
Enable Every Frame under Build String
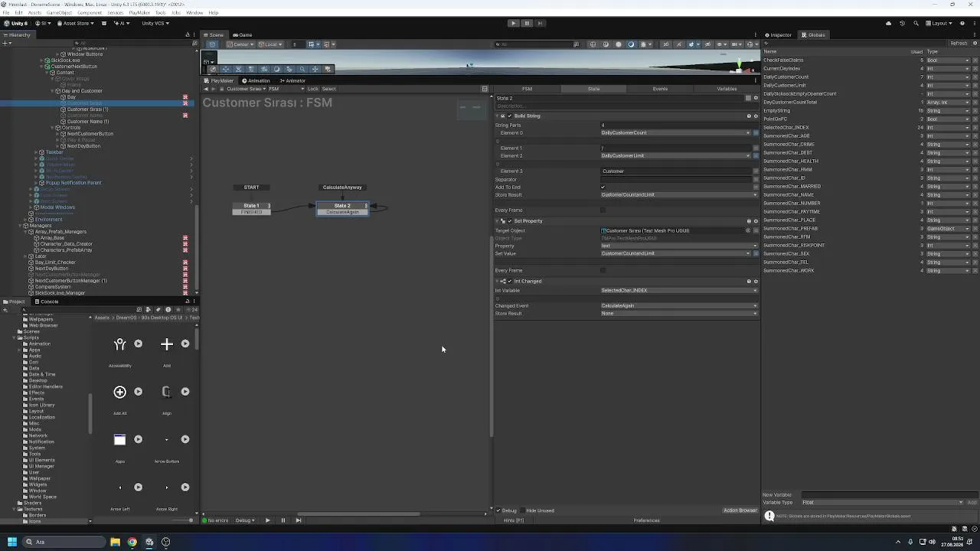click(603, 210)
